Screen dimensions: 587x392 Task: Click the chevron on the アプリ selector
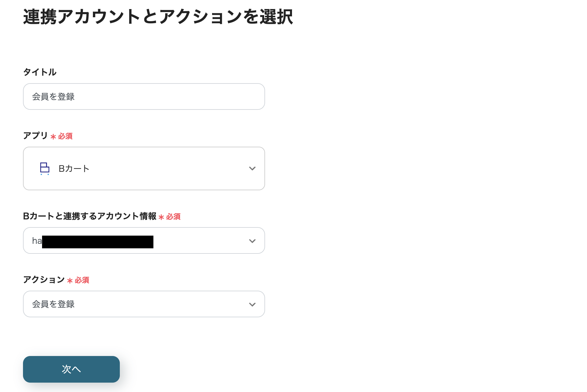252,168
